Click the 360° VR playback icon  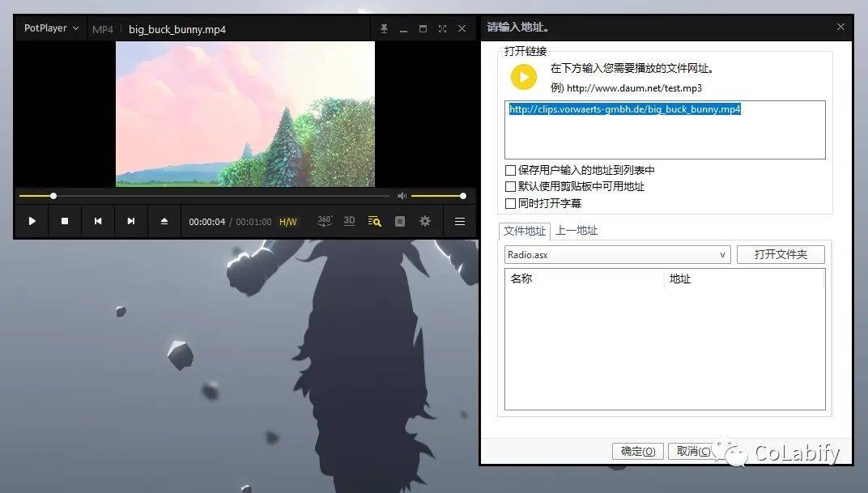324,220
